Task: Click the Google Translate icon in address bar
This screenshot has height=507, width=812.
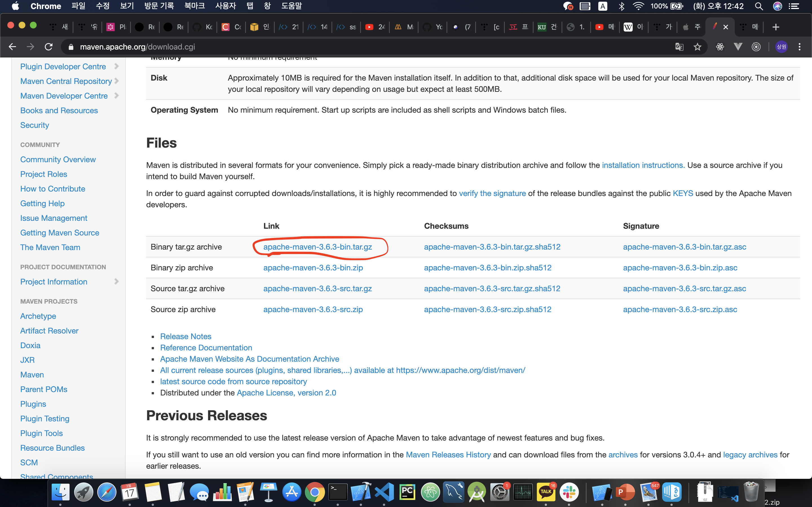Action: coord(679,47)
